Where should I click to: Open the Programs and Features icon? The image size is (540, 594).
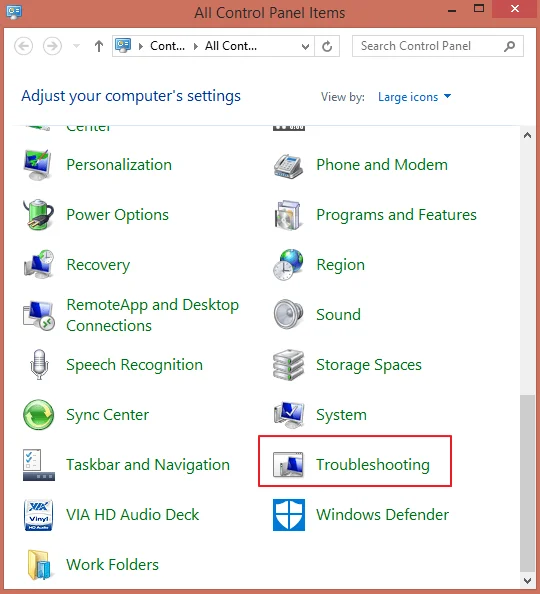pos(288,215)
